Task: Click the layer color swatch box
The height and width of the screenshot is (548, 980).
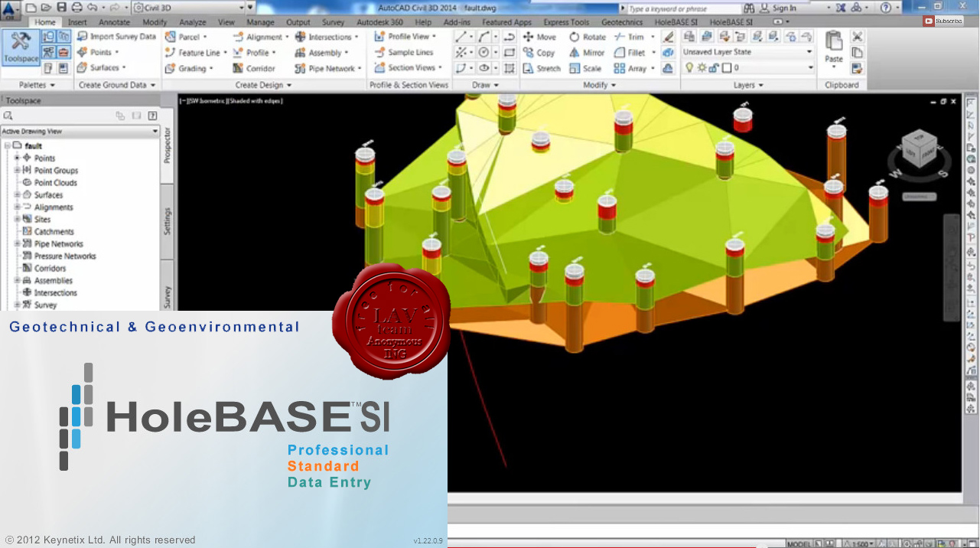Action: [726, 67]
